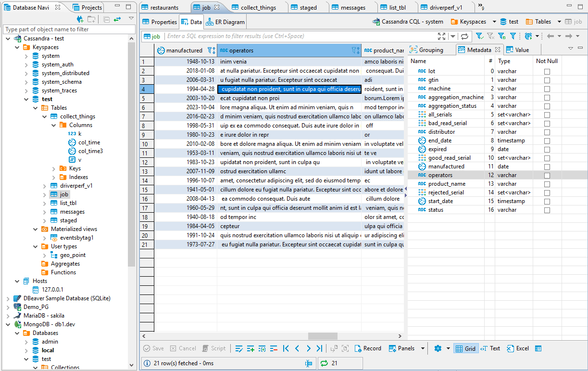Check Not Null for the expired column

[547, 149]
